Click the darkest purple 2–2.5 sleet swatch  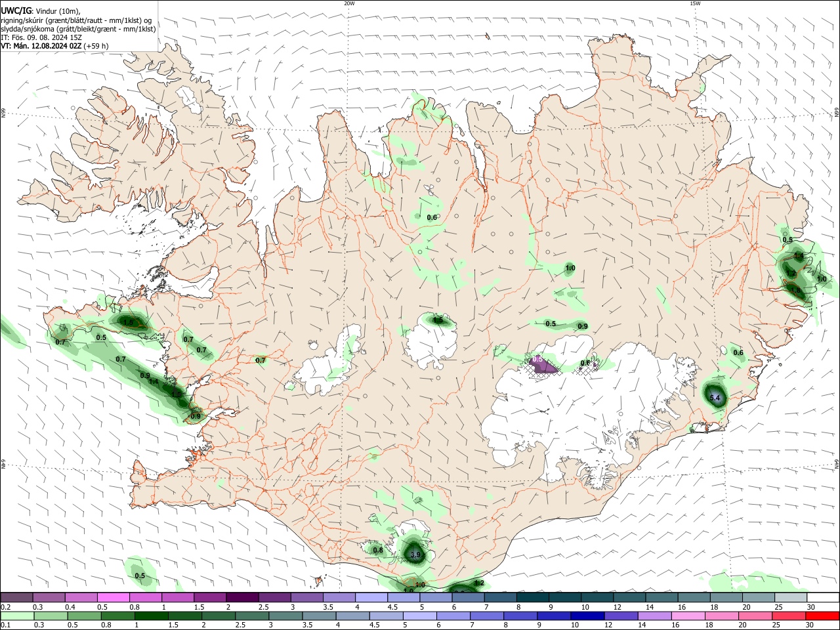[x=242, y=597]
